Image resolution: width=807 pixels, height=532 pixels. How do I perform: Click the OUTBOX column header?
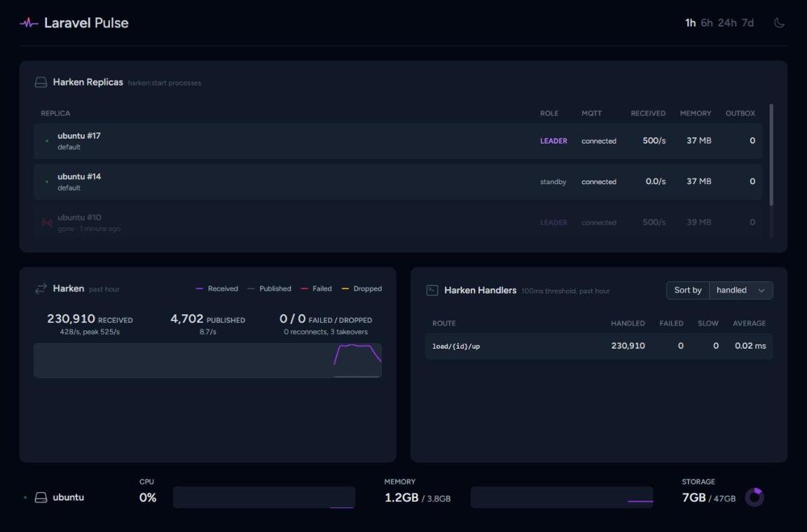point(740,113)
